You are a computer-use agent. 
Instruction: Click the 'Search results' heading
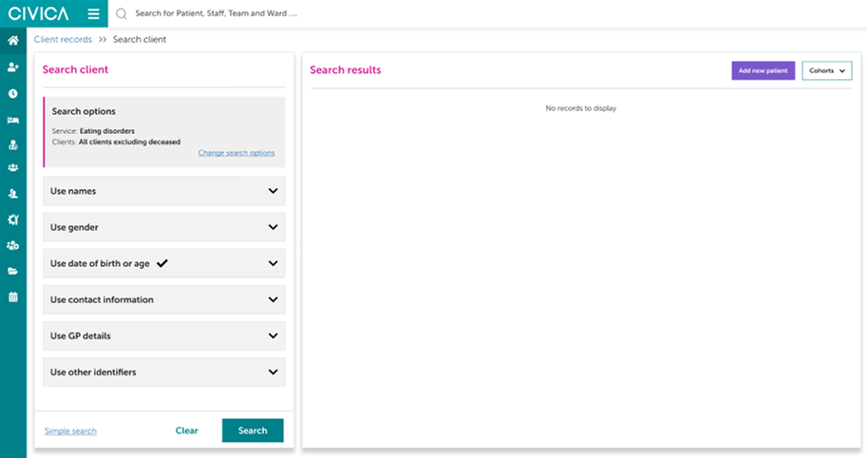(x=346, y=69)
